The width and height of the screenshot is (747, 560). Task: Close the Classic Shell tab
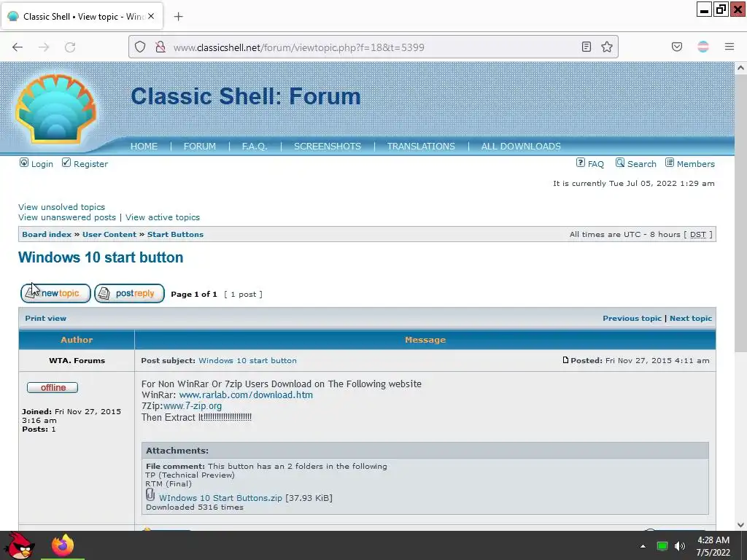pos(151,16)
